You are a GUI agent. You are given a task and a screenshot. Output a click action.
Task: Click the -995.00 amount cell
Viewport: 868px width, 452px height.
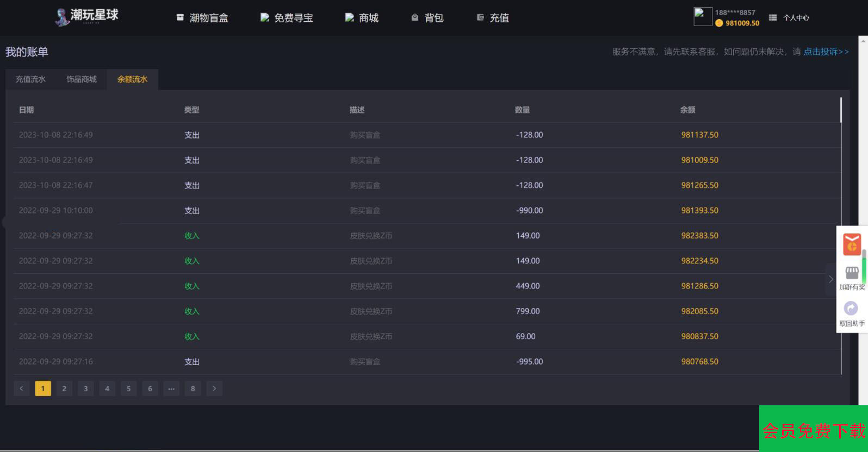529,361
